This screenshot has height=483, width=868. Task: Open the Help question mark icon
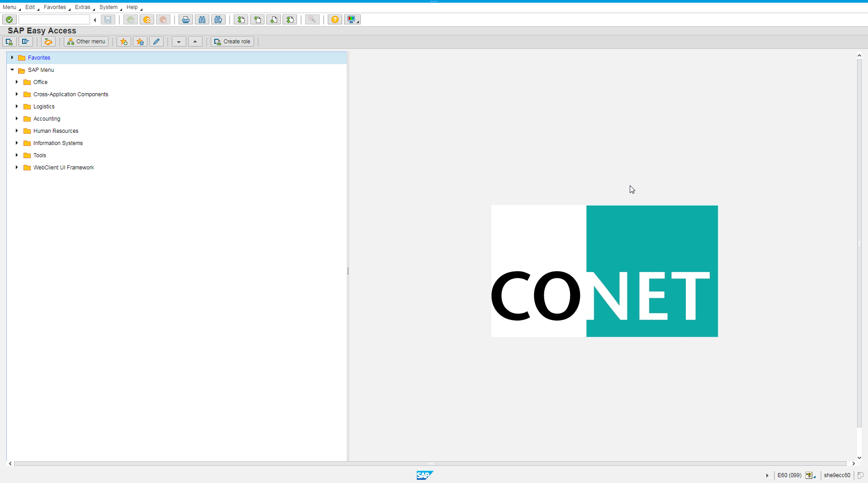[x=335, y=19]
